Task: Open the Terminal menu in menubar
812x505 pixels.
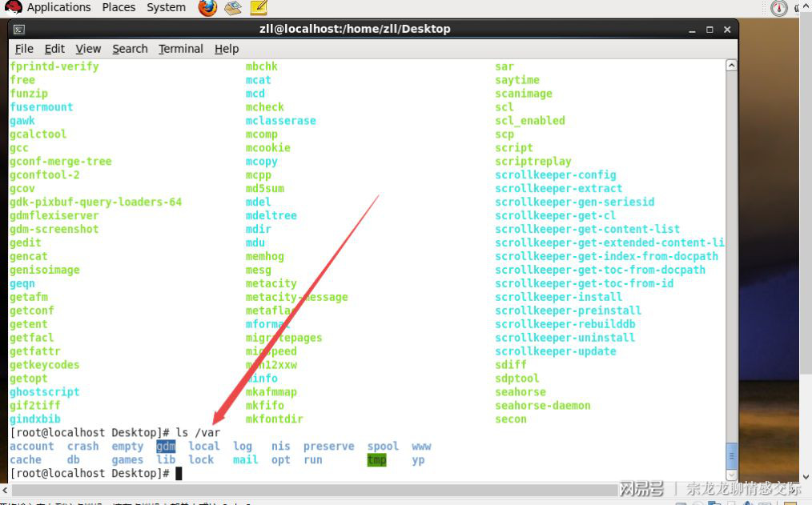Action: pos(181,49)
